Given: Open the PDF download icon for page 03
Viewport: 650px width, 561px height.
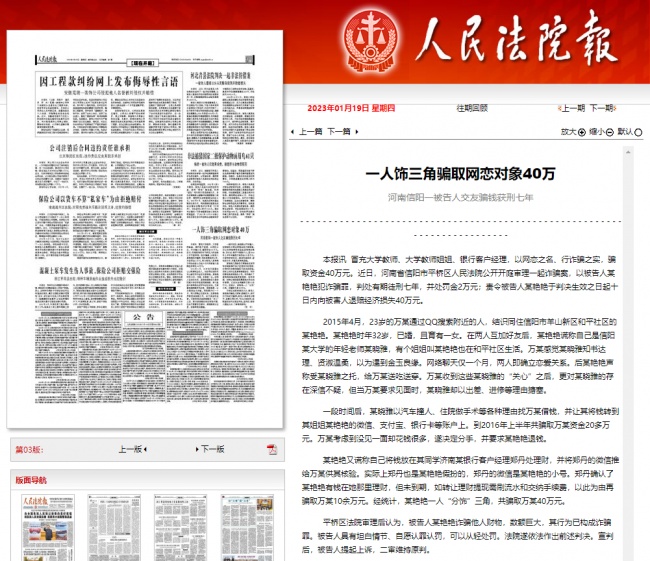Looking at the screenshot, I should pos(272,449).
